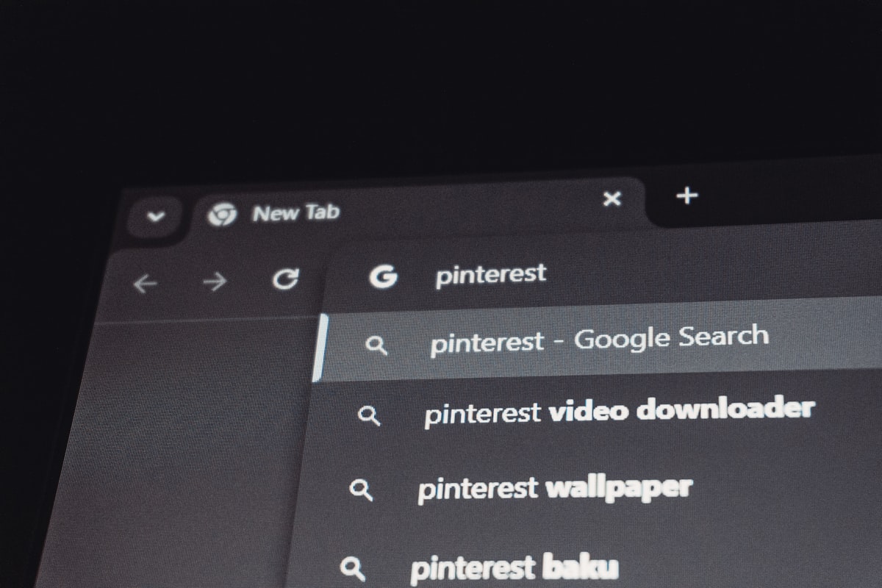Click inside the address bar showing pinterest
882x588 pixels.
point(490,274)
